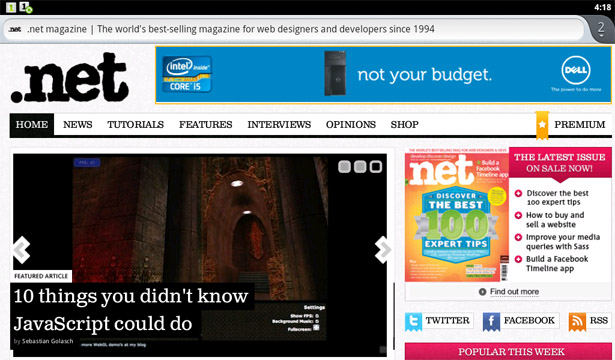The height and width of the screenshot is (360, 615).
Task: Click the .net magazine logo
Action: click(x=70, y=78)
